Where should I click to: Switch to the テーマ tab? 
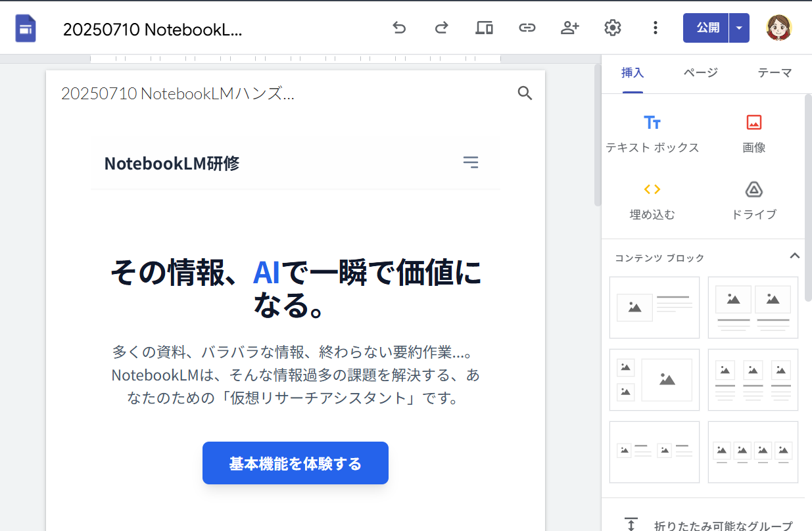[775, 73]
